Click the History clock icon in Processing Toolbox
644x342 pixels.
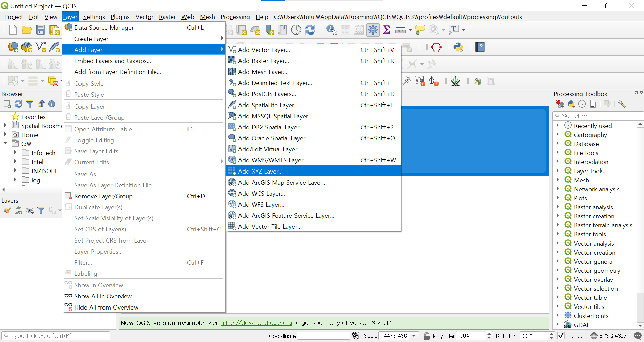pos(582,104)
